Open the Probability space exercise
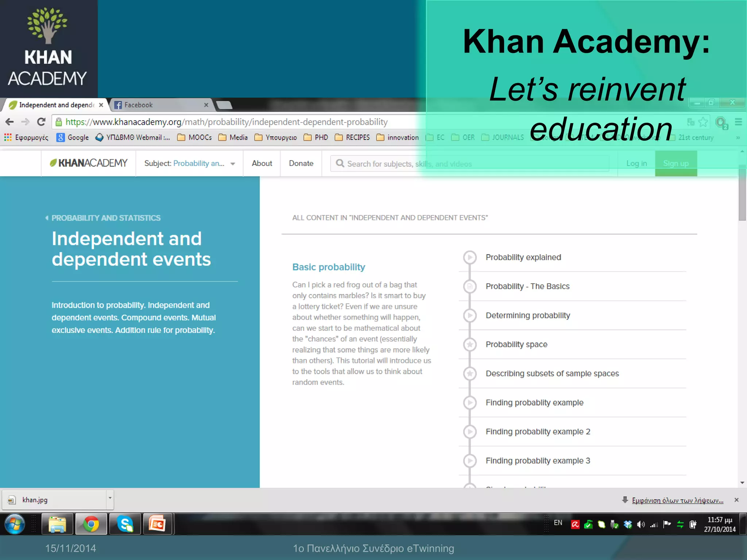 click(516, 345)
